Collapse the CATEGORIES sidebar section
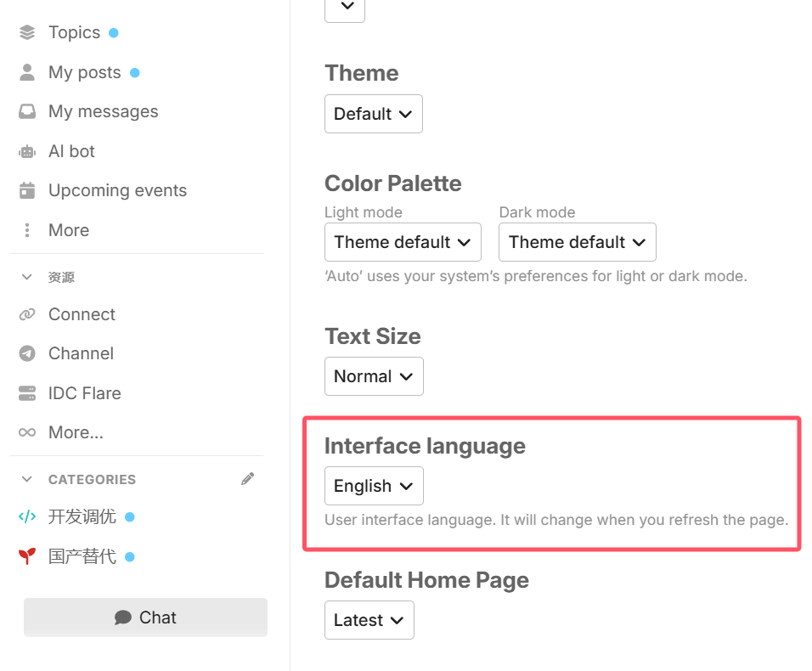The image size is (812, 671). [27, 479]
